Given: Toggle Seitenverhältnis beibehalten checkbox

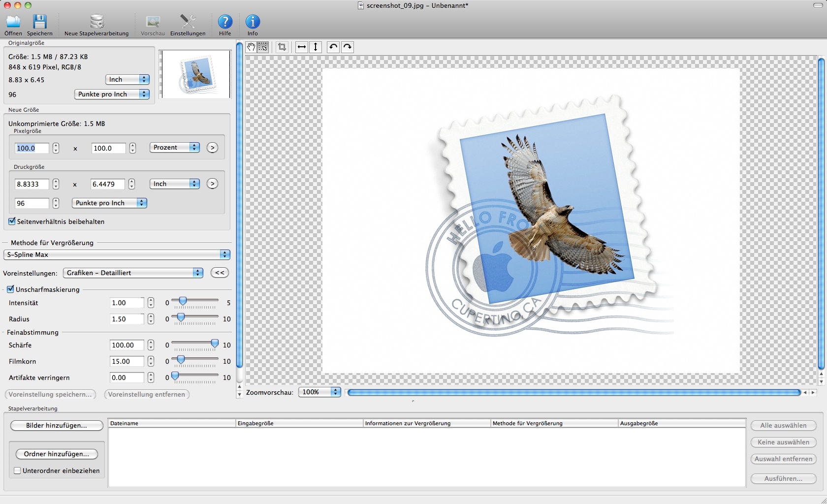Looking at the screenshot, I should (x=12, y=221).
